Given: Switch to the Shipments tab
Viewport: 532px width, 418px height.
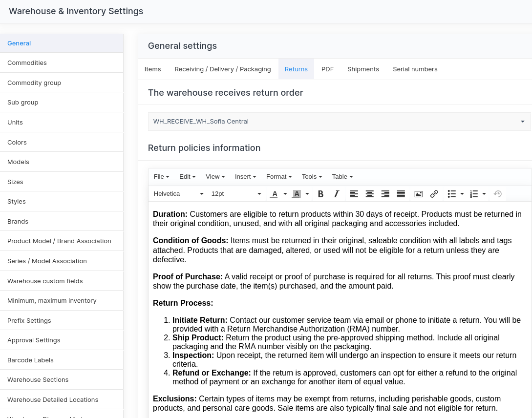Looking at the screenshot, I should point(363,69).
